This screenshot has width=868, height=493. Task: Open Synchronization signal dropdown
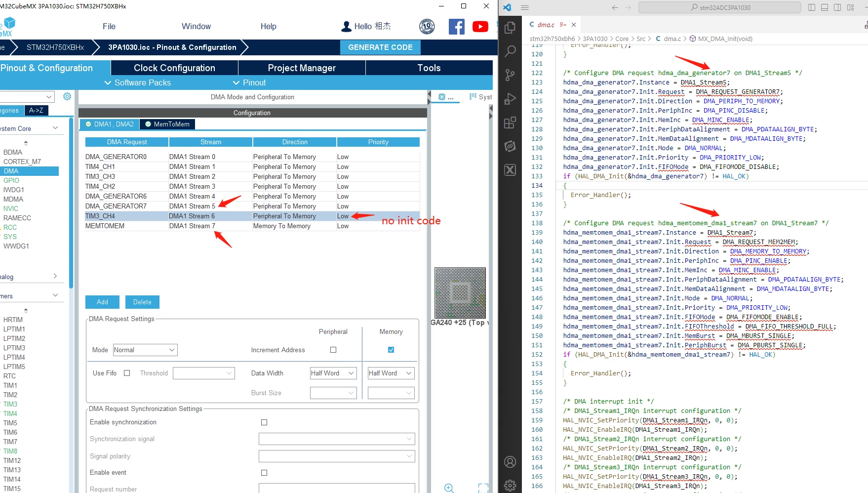pos(337,439)
